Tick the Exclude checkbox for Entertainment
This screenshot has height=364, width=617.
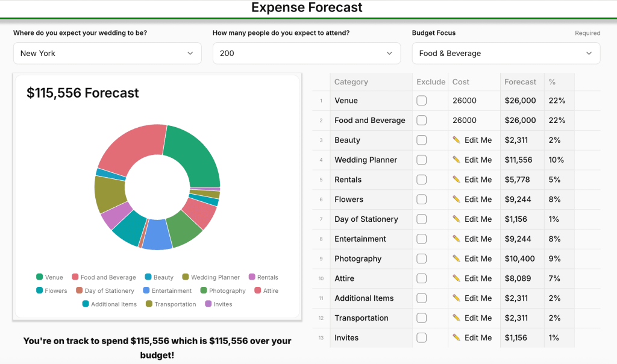coord(421,239)
